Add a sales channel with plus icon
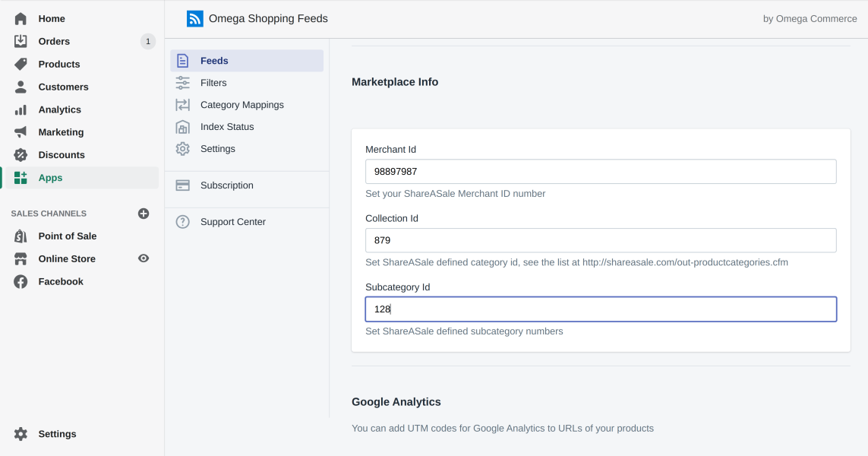 (x=144, y=214)
